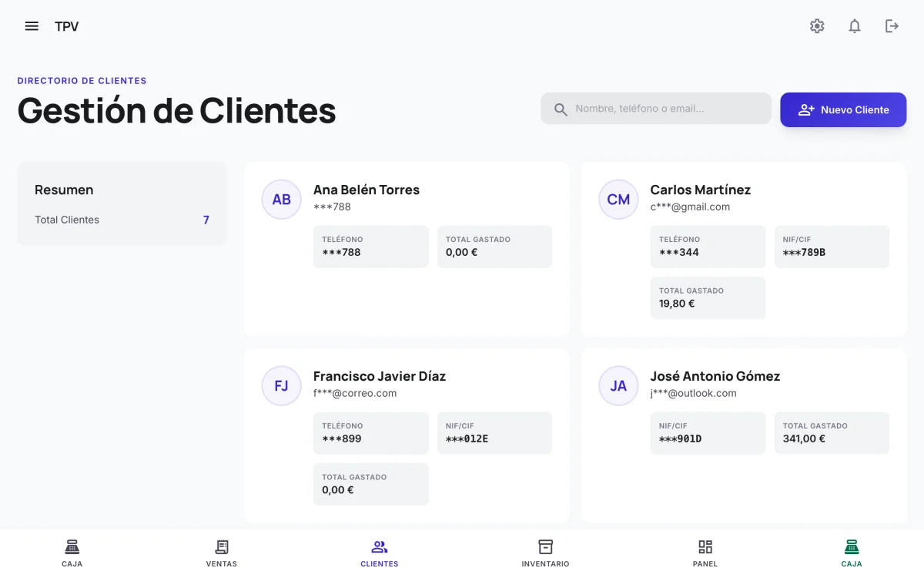Click the CM avatar circle
The height and width of the screenshot is (578, 924).
pos(618,200)
